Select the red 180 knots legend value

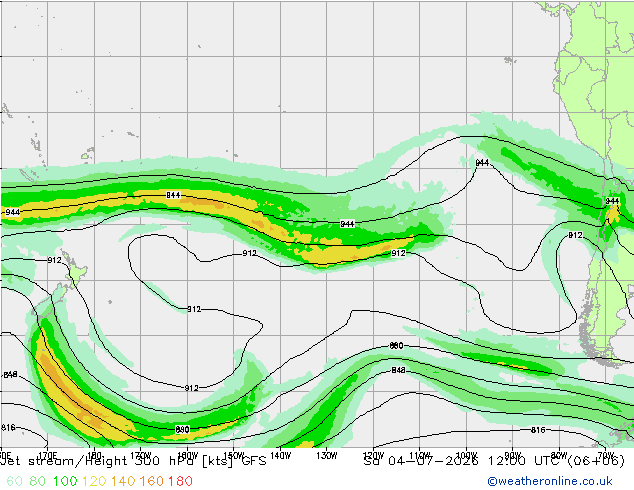tap(180, 481)
